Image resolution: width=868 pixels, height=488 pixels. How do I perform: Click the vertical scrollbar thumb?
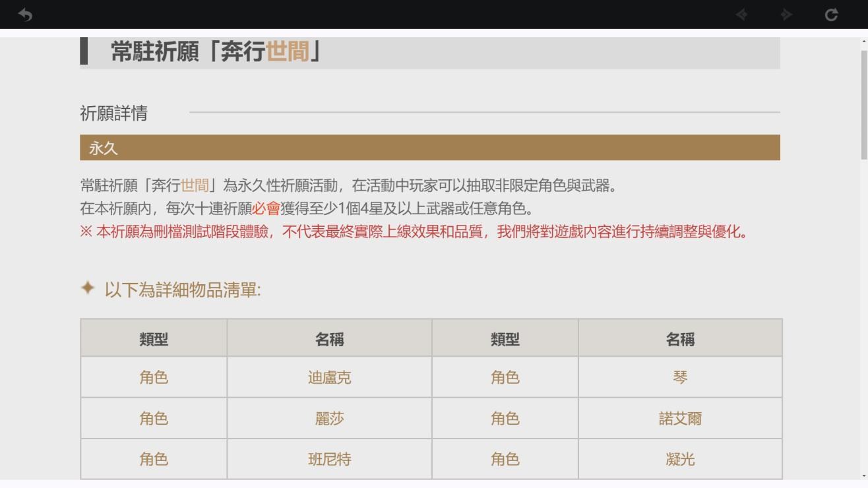coord(864,104)
